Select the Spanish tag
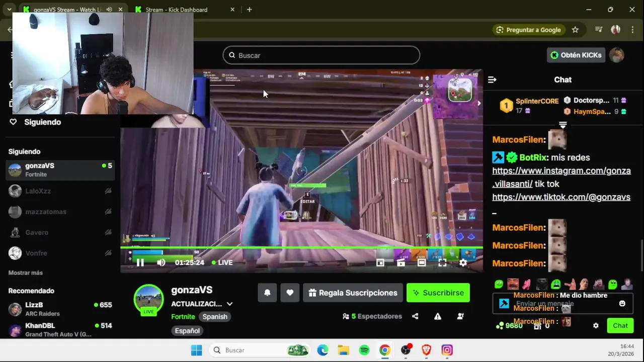The height and width of the screenshot is (362, 644). pyautogui.click(x=215, y=316)
